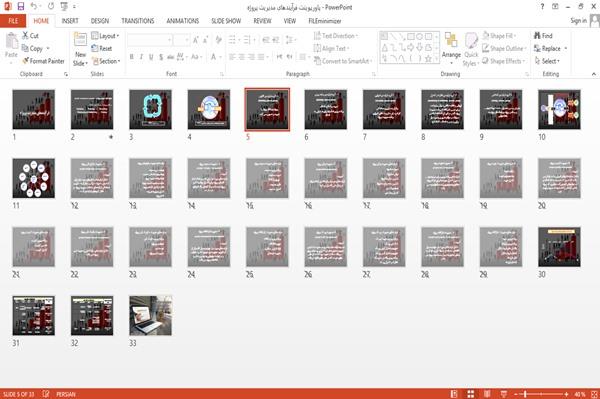Click Start From Beginning in quick access toolbar
The width and height of the screenshot is (600, 399).
tap(64, 6)
